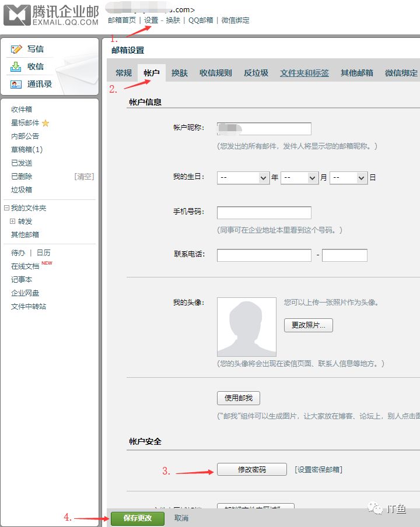
Task: Collapse the 我的文件夹 section
Action: (x=6, y=208)
